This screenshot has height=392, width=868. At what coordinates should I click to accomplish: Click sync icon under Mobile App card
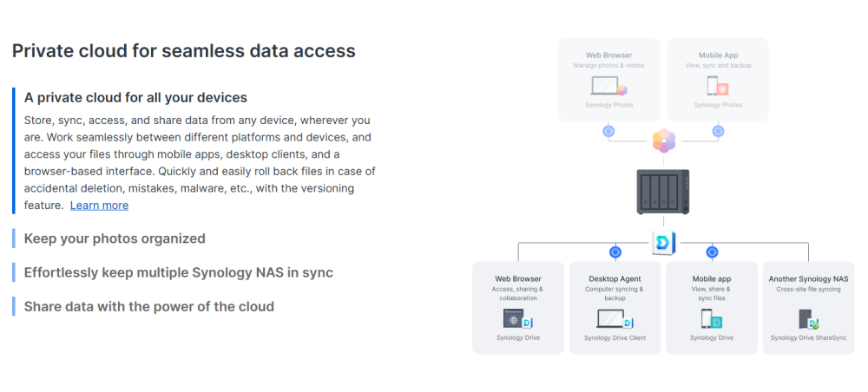[x=718, y=132]
